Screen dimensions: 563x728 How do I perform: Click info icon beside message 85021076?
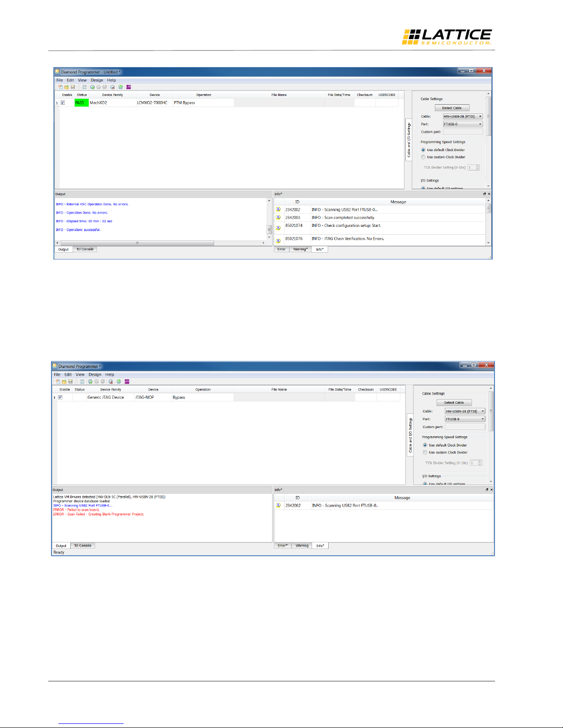pyautogui.click(x=278, y=241)
